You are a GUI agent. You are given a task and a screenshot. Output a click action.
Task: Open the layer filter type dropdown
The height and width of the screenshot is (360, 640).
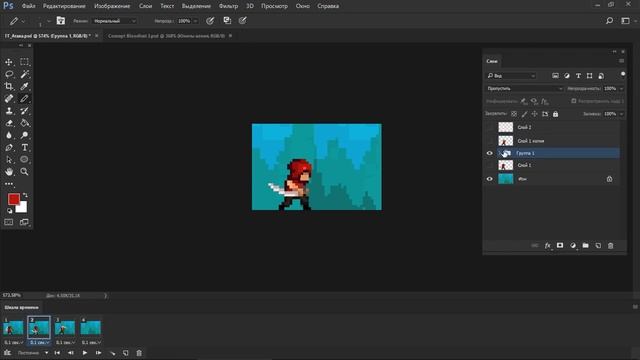(511, 76)
